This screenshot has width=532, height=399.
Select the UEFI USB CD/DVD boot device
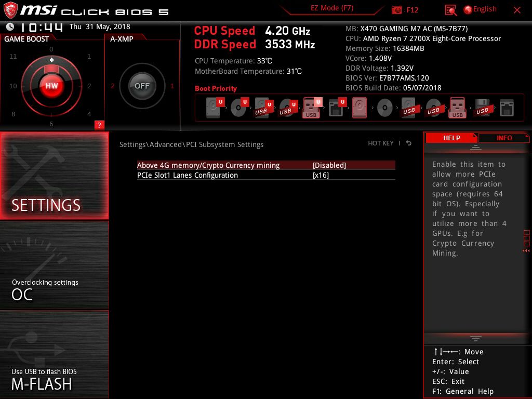pos(288,108)
